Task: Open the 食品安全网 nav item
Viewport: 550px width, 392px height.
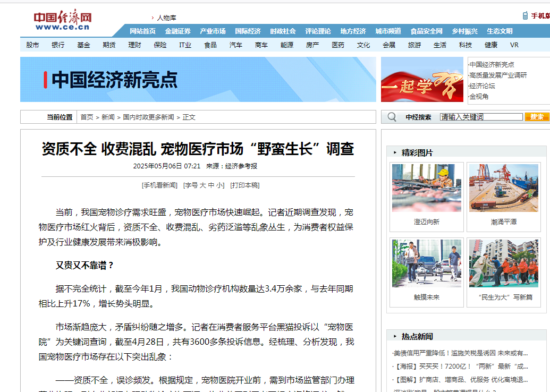Action: 426,31
